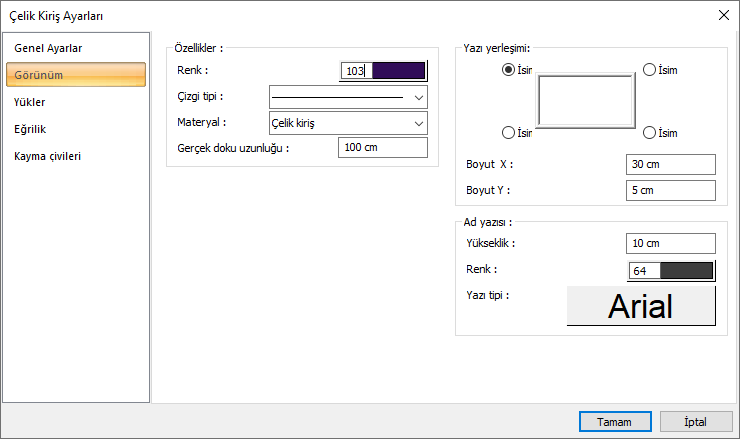The image size is (740, 439).
Task: Open the Arial font selection button
Action: [641, 306]
